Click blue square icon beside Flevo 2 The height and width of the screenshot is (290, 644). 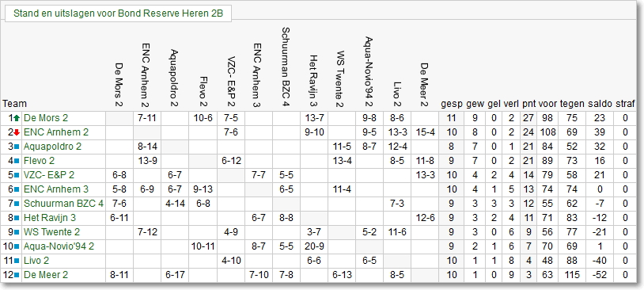coord(17,161)
